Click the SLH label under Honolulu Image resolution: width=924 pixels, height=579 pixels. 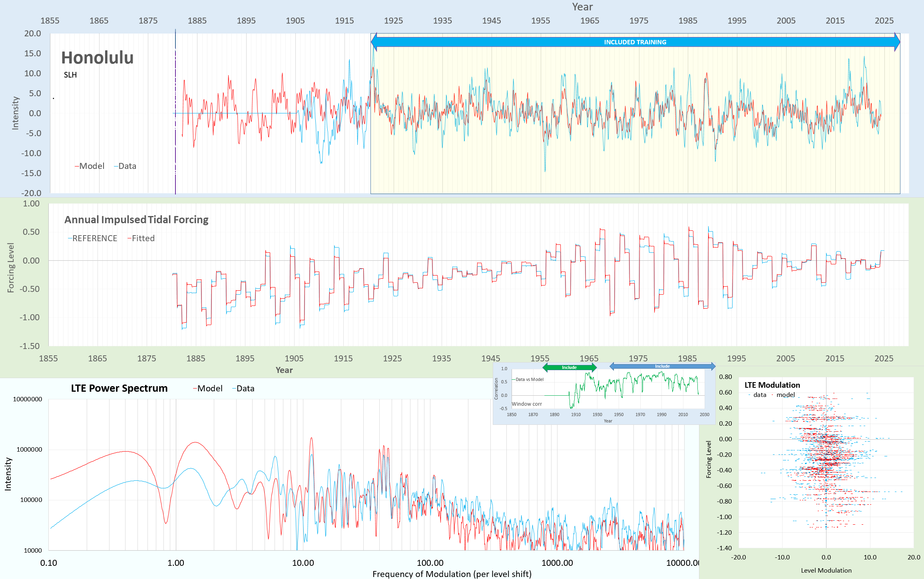tap(70, 75)
